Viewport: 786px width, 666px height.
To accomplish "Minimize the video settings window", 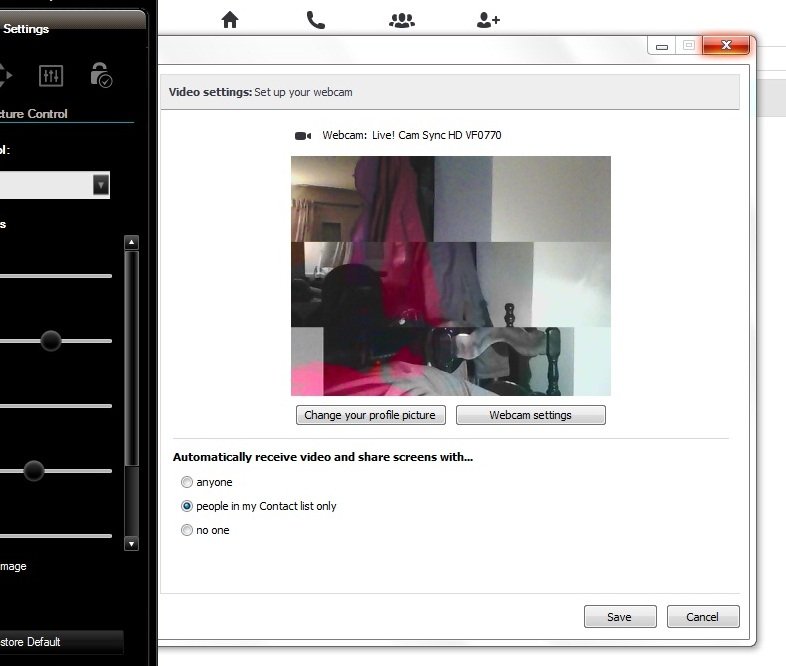I will click(662, 46).
